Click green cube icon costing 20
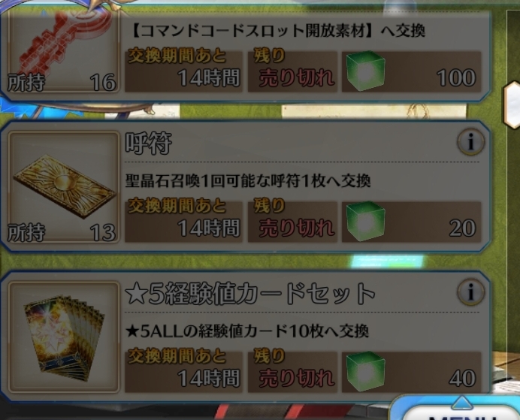This screenshot has height=420, width=520. pos(366,221)
